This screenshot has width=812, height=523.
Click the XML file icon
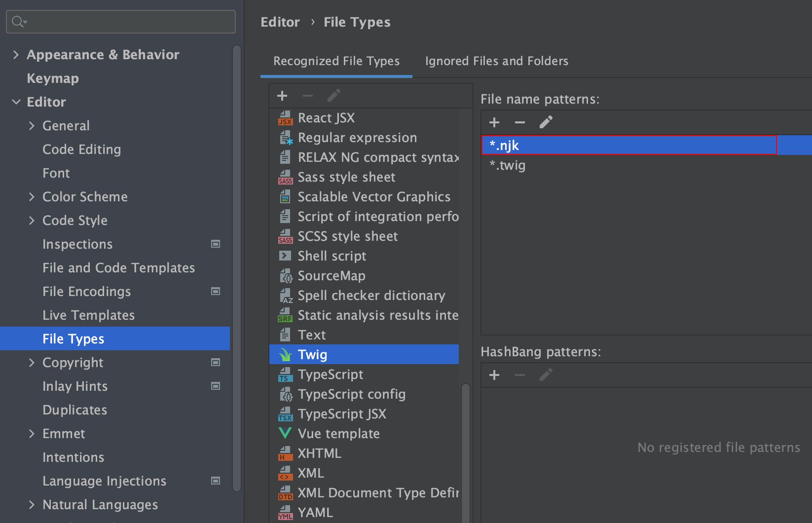pos(285,473)
